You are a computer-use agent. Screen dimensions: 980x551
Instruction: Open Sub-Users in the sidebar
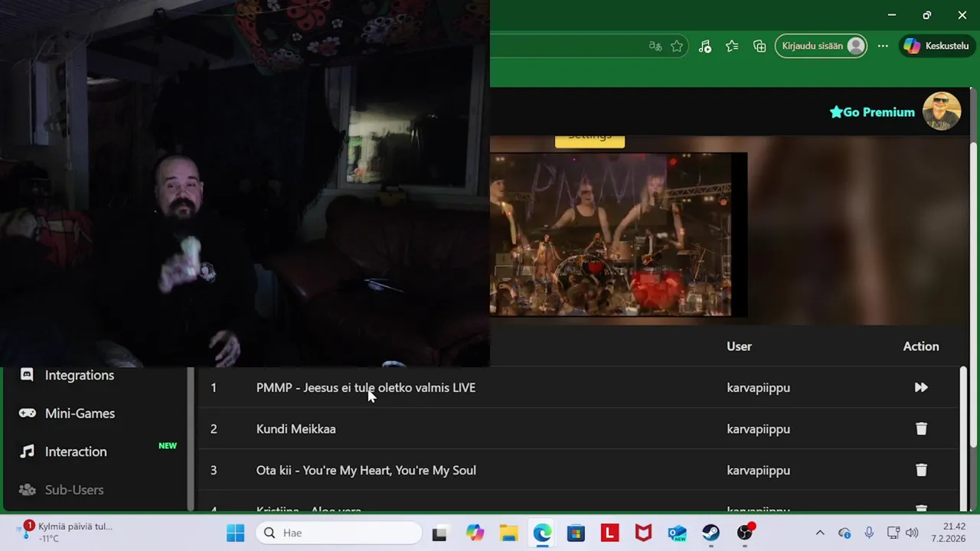pos(74,490)
